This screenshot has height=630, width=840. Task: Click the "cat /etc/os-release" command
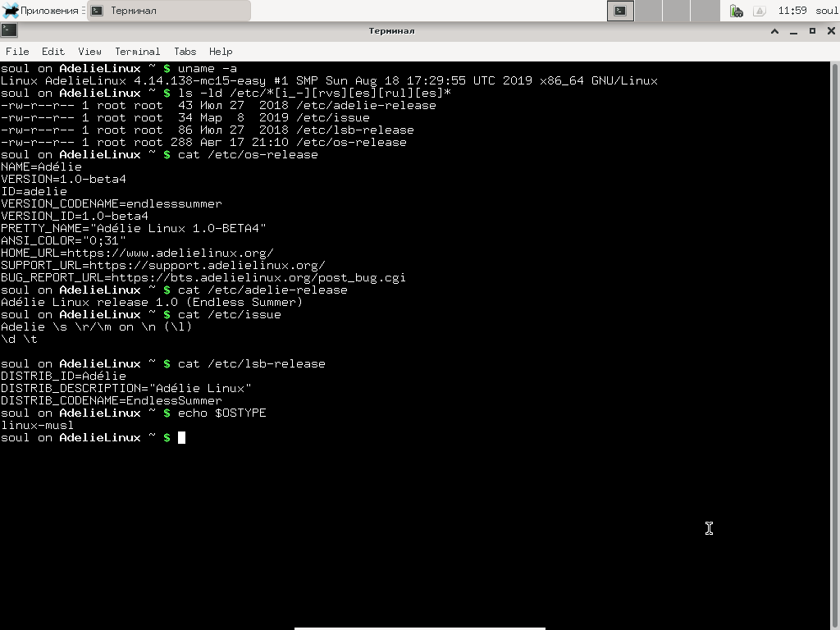pyautogui.click(x=248, y=155)
